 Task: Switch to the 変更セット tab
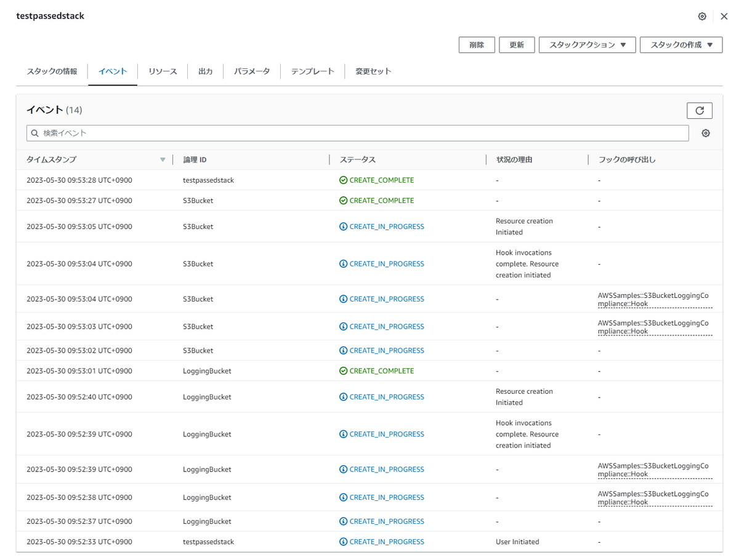click(373, 71)
